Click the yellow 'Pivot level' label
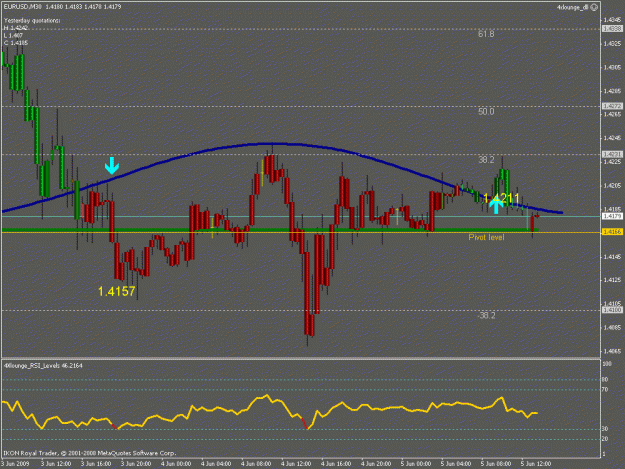The image size is (625, 469). coord(486,237)
